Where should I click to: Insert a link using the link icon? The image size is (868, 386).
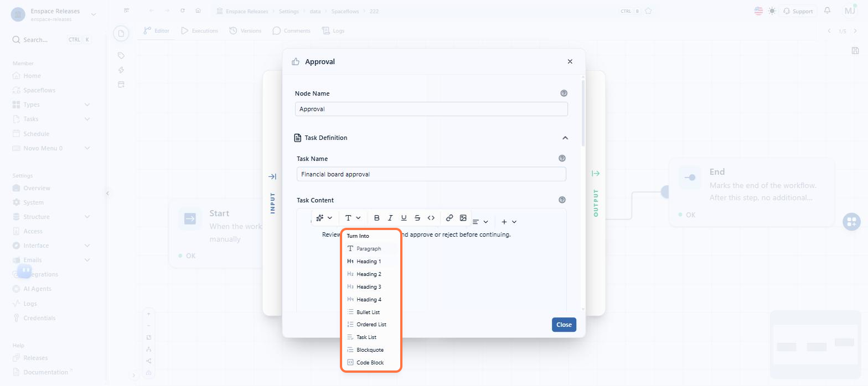449,218
